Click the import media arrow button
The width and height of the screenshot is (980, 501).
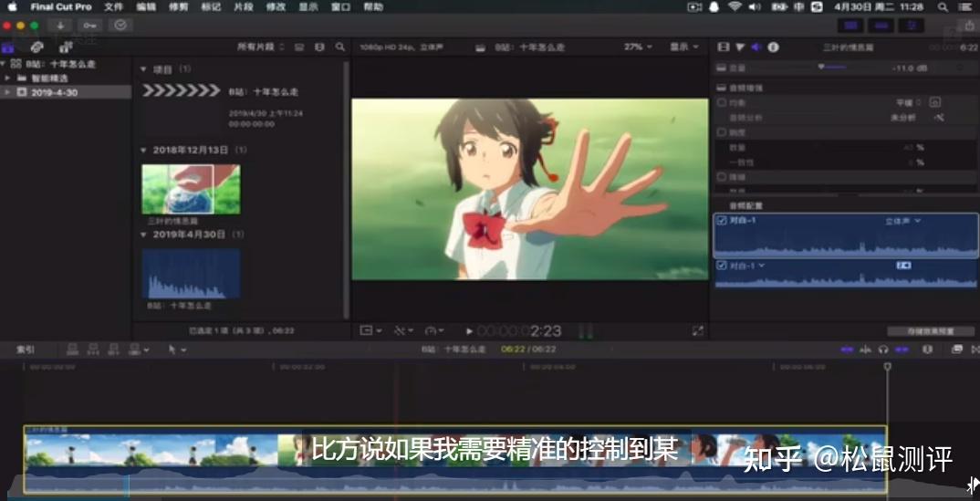coord(60,26)
